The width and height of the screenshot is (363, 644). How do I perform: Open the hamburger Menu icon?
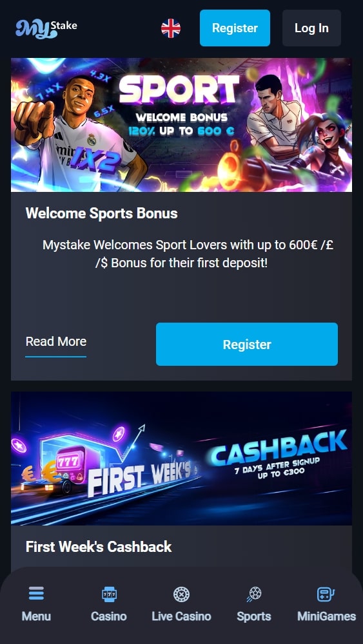pyautogui.click(x=36, y=594)
